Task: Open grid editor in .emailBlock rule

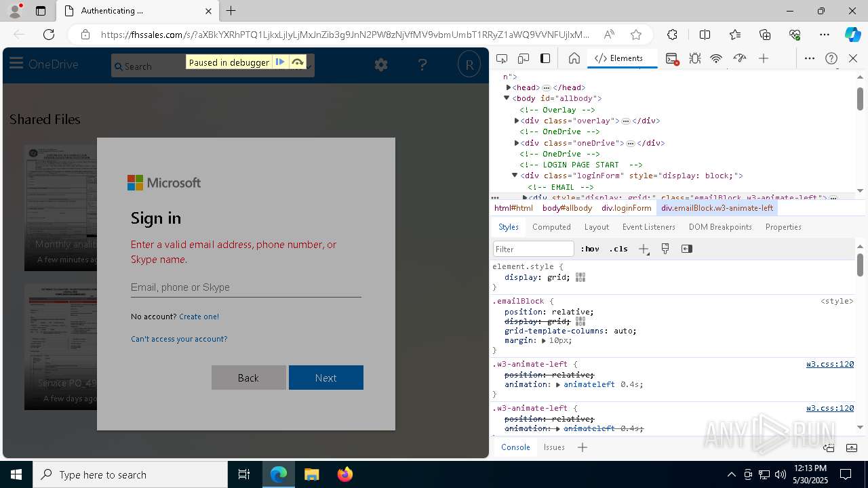Action: click(x=580, y=321)
